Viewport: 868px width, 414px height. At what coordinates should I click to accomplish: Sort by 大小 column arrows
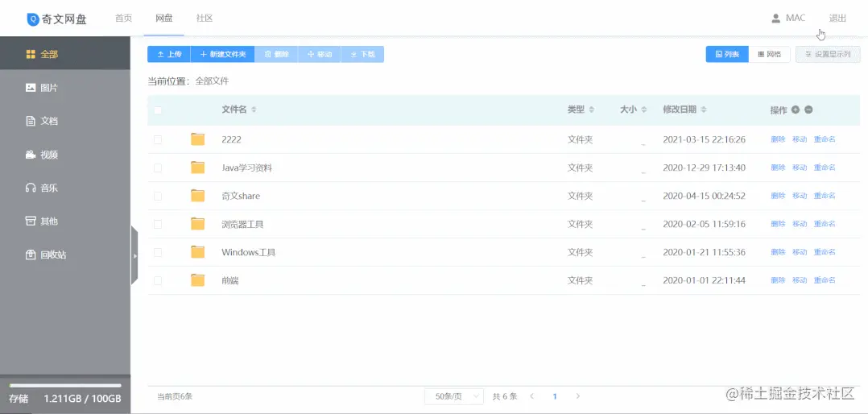[644, 110]
